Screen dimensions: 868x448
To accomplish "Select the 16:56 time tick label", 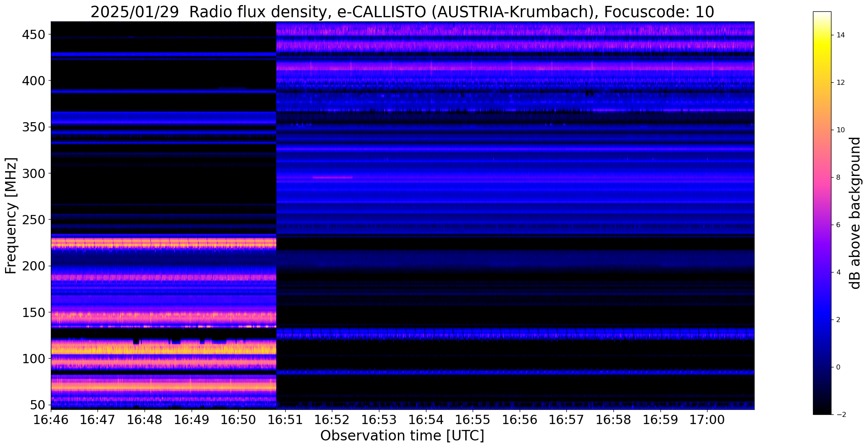I will [x=520, y=420].
